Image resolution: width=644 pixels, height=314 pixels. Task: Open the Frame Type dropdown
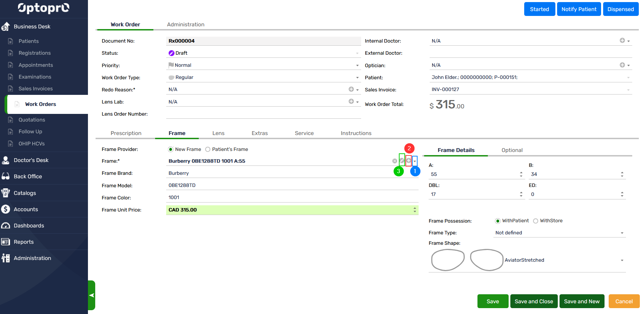tap(622, 233)
